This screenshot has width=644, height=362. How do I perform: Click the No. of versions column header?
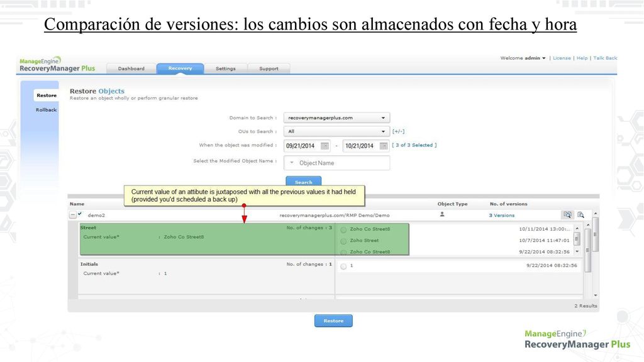pyautogui.click(x=508, y=204)
